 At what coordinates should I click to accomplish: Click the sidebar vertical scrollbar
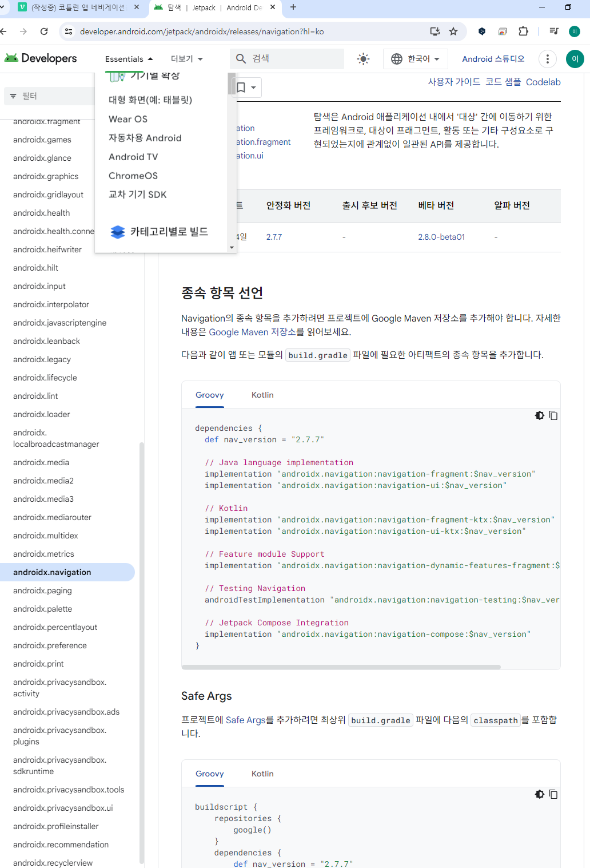click(x=142, y=652)
